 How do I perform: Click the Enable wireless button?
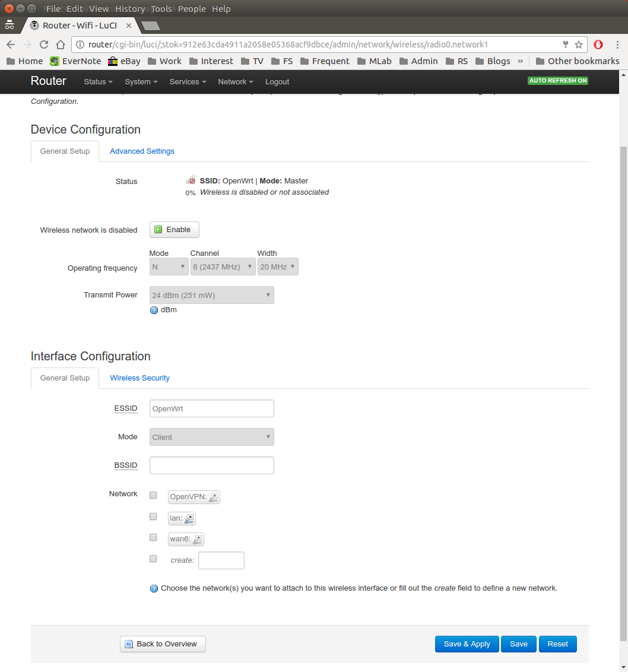tap(174, 230)
